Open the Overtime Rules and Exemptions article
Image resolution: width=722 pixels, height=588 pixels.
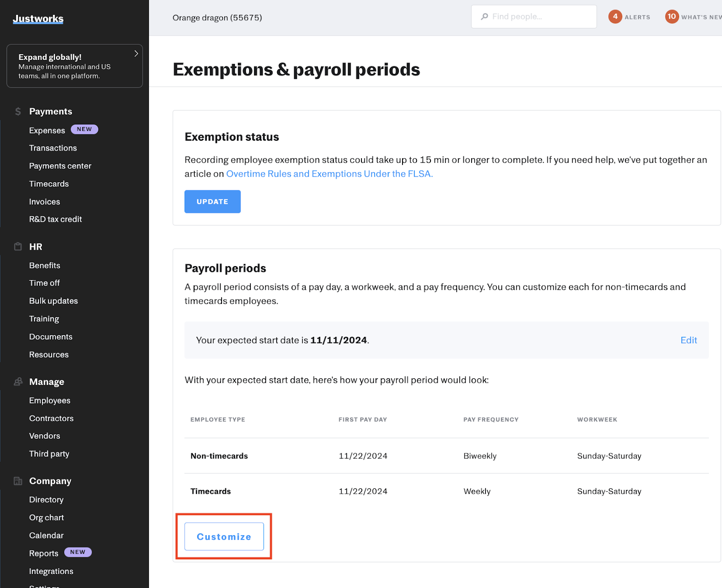pos(329,174)
